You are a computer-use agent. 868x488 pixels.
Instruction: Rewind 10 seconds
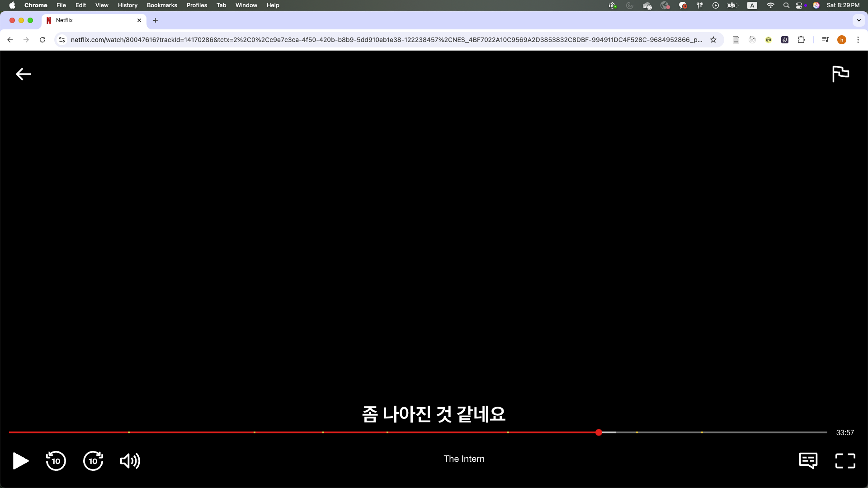pyautogui.click(x=56, y=461)
